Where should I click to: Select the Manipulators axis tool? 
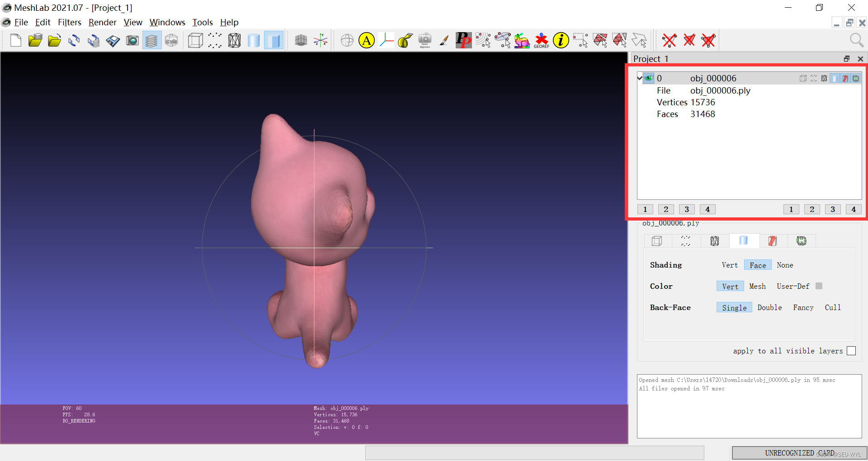tap(386, 41)
